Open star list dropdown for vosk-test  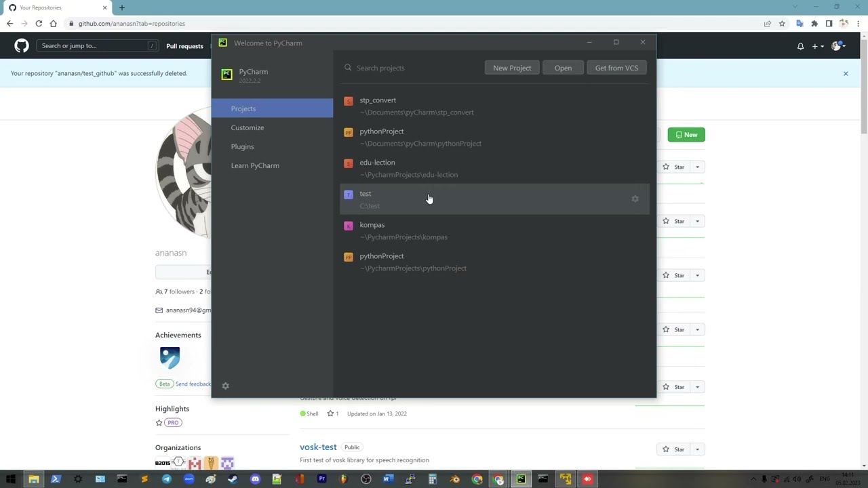pos(697,449)
